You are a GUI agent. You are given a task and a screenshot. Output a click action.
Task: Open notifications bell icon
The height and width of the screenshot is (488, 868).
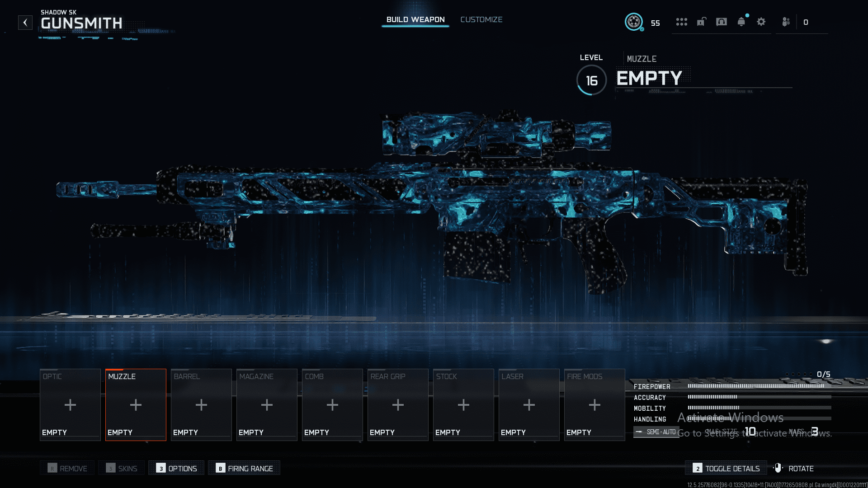pos(741,22)
